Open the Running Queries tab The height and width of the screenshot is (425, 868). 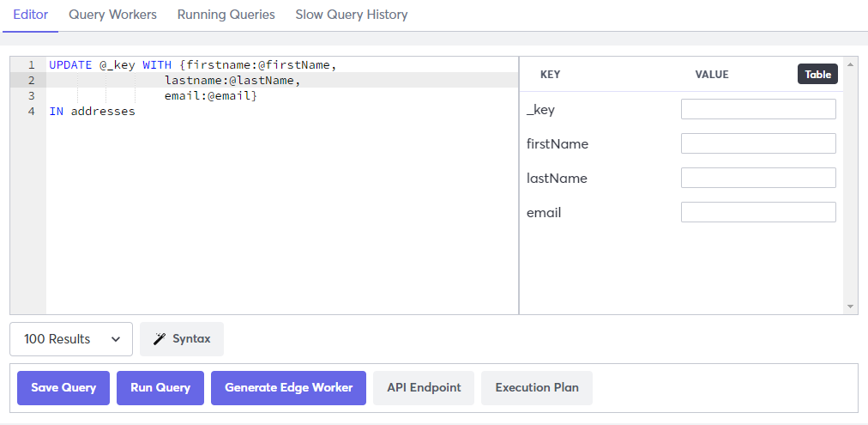point(226,15)
